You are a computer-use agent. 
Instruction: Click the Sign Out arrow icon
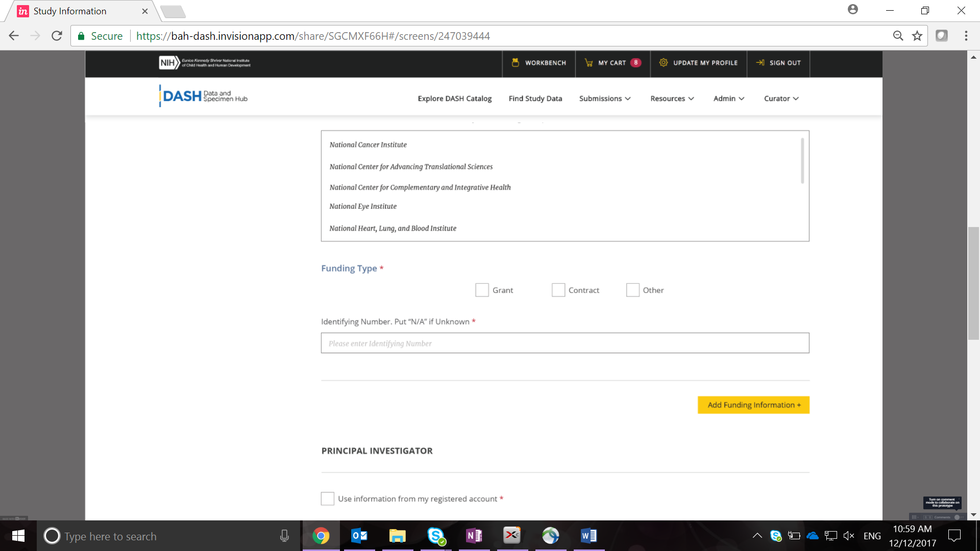click(x=760, y=63)
